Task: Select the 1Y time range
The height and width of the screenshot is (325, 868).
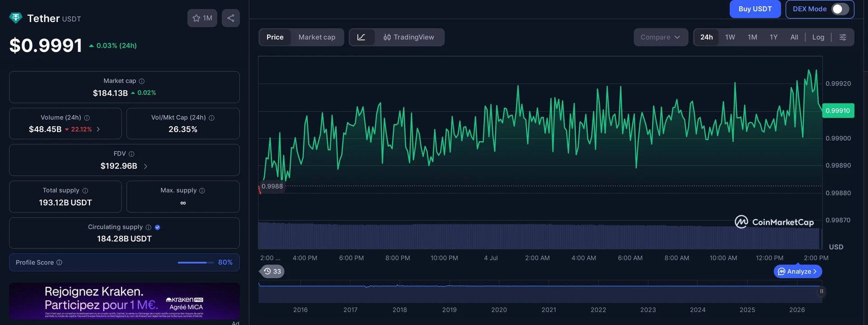Action: coord(774,37)
